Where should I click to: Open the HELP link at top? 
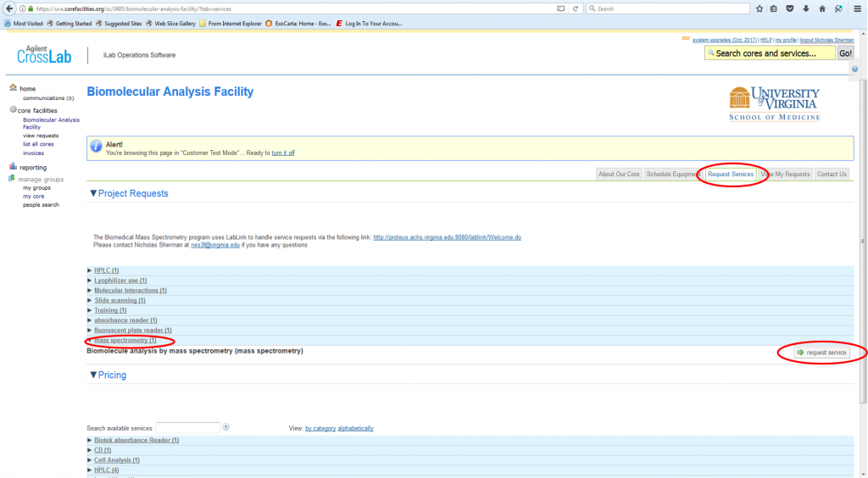(765, 40)
